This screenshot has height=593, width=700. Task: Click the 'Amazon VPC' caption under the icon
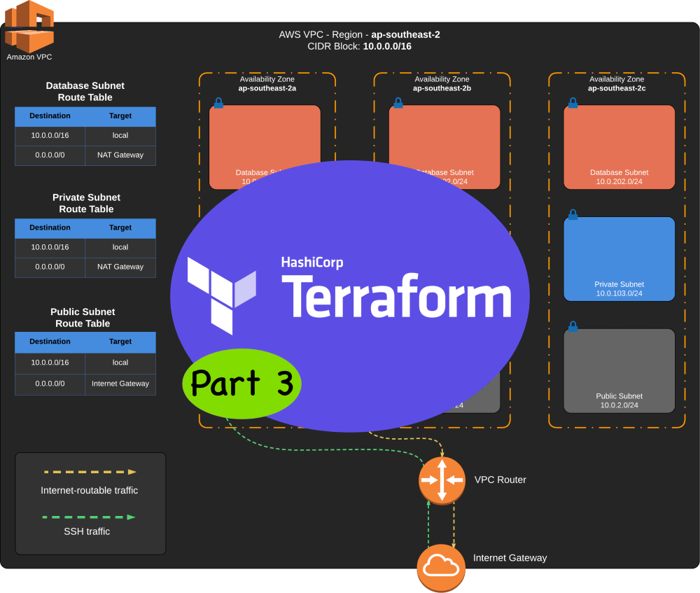pos(29,57)
